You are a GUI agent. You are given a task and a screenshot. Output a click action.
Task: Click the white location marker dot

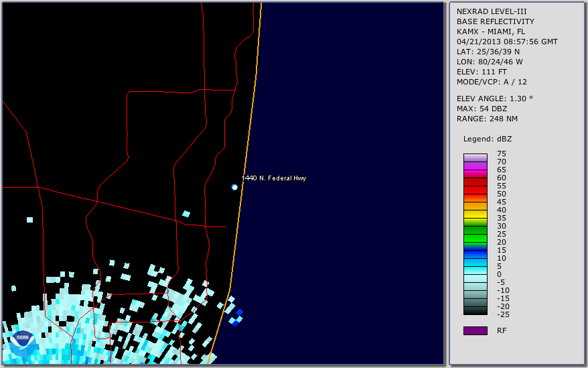point(234,187)
